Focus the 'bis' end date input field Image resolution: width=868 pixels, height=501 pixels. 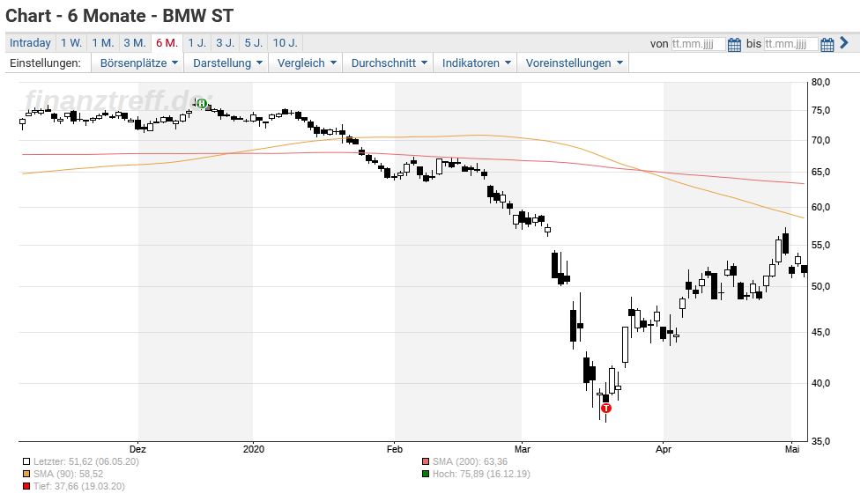pyautogui.click(x=790, y=44)
